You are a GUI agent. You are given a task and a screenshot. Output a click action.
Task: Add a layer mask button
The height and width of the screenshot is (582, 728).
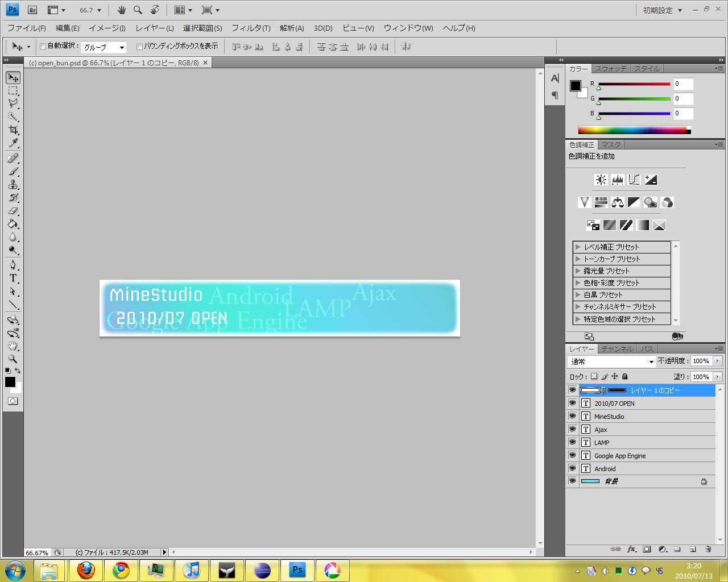click(x=647, y=550)
